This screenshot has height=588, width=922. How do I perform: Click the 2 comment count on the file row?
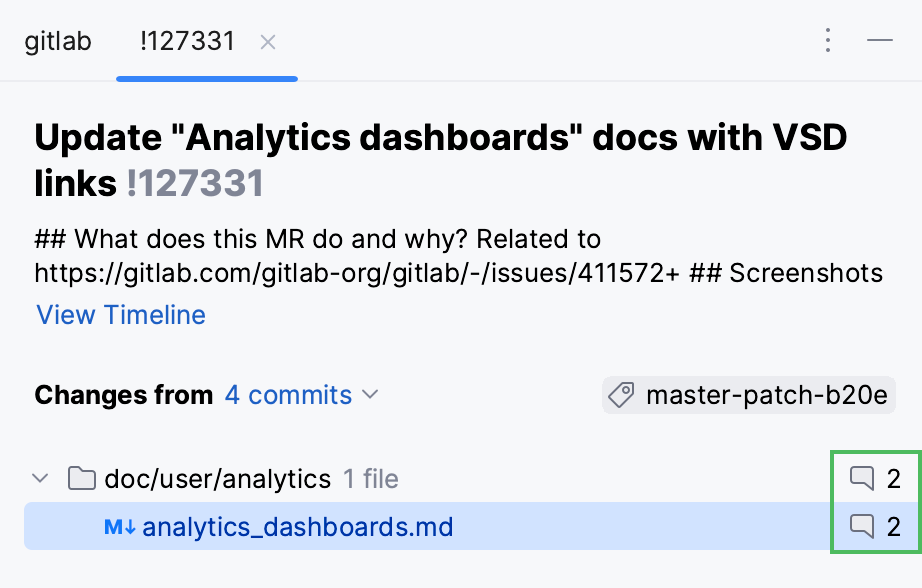(x=892, y=525)
